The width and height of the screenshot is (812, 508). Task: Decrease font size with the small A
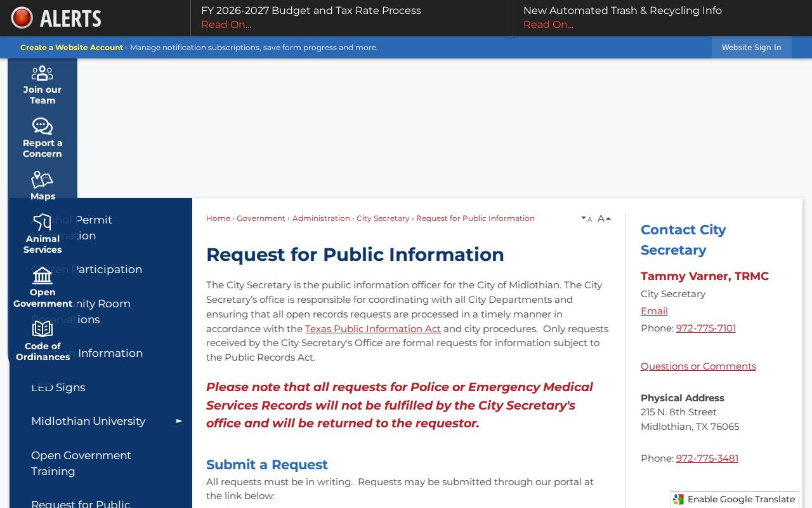[x=587, y=219]
